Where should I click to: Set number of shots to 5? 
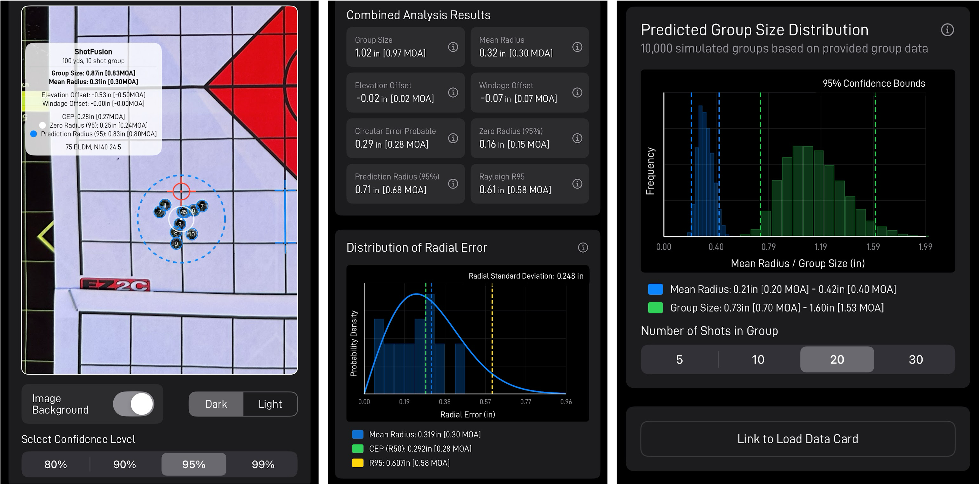pyautogui.click(x=680, y=359)
